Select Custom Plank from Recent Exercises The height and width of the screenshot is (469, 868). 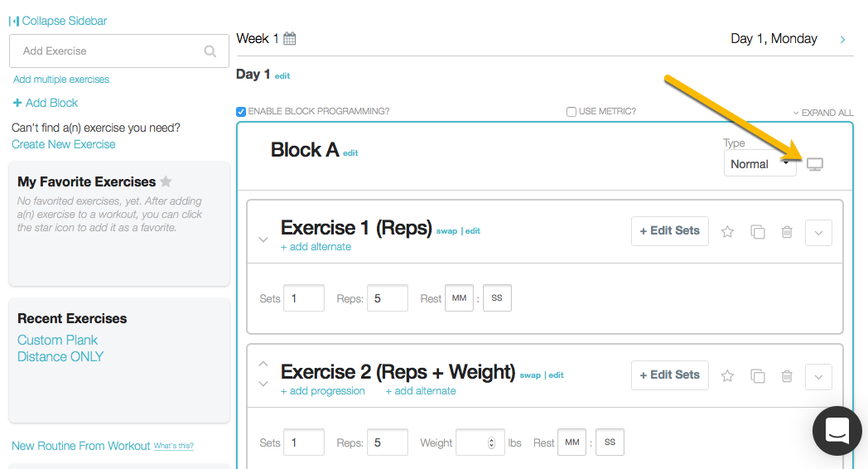point(57,340)
